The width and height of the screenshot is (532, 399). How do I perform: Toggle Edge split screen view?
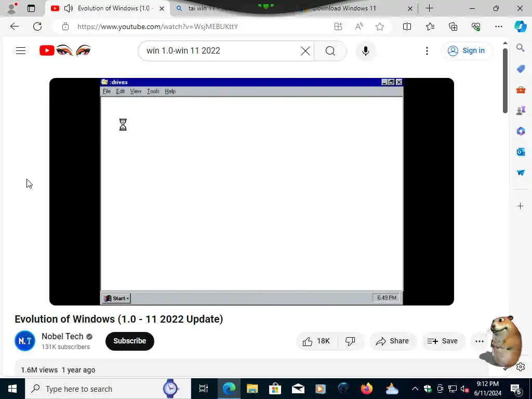(x=407, y=26)
